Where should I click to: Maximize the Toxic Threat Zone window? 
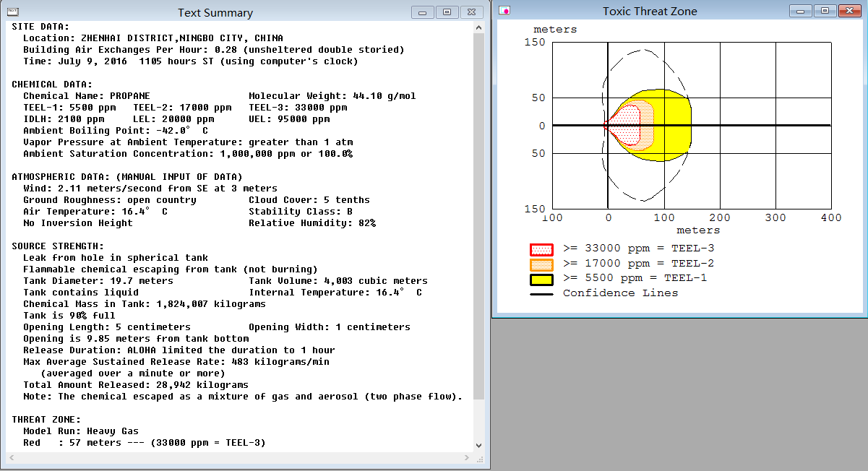(x=824, y=11)
